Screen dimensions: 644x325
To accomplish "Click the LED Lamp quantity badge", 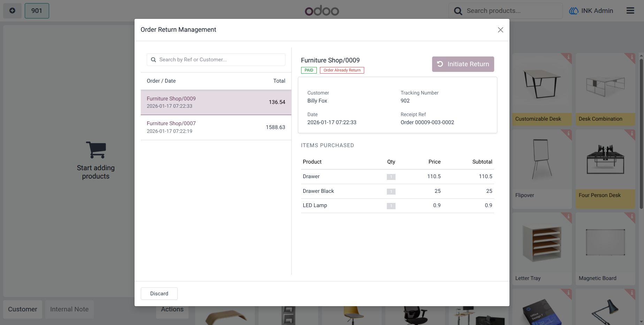I will click(x=391, y=206).
